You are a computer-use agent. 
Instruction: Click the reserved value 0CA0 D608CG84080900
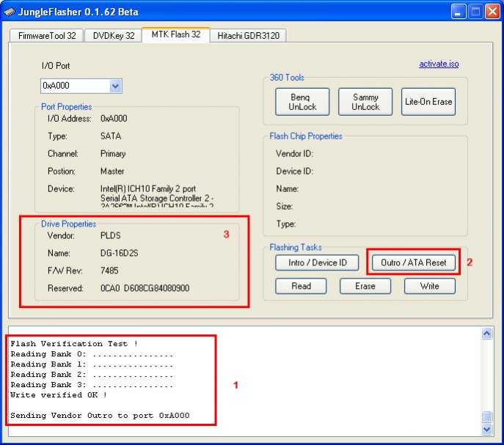pos(145,288)
